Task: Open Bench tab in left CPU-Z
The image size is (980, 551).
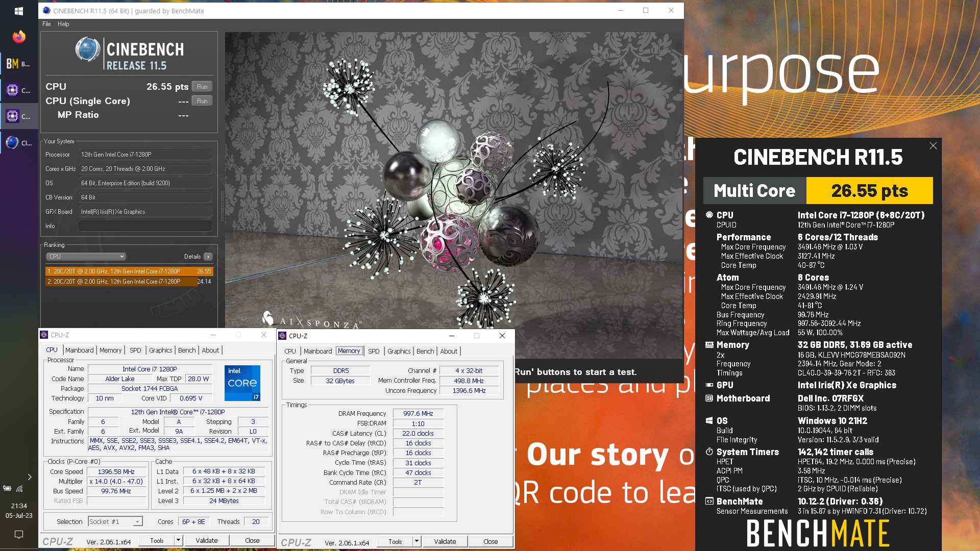Action: (187, 350)
